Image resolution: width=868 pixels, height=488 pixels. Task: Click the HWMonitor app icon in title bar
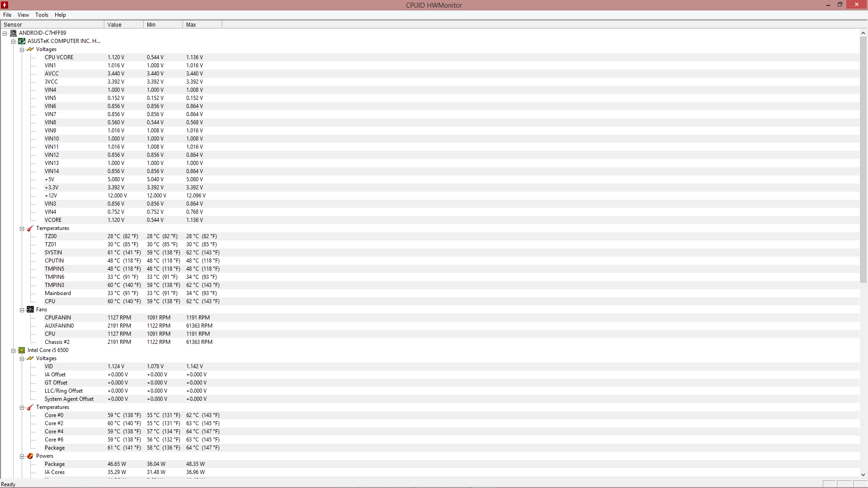coord(5,5)
